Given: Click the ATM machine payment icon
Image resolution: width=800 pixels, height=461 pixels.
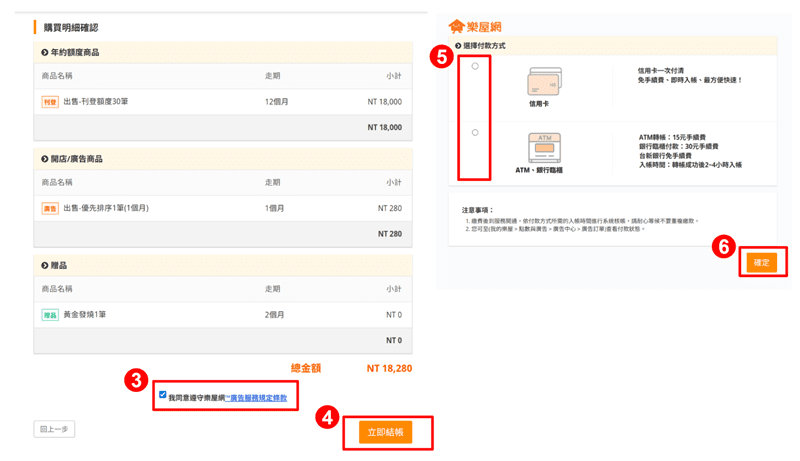Looking at the screenshot, I should point(544,147).
